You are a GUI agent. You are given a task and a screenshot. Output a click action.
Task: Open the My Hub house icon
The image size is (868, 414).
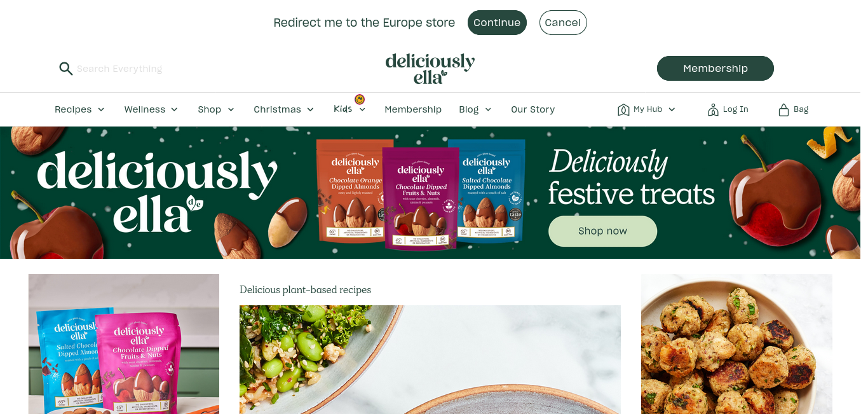(x=623, y=110)
